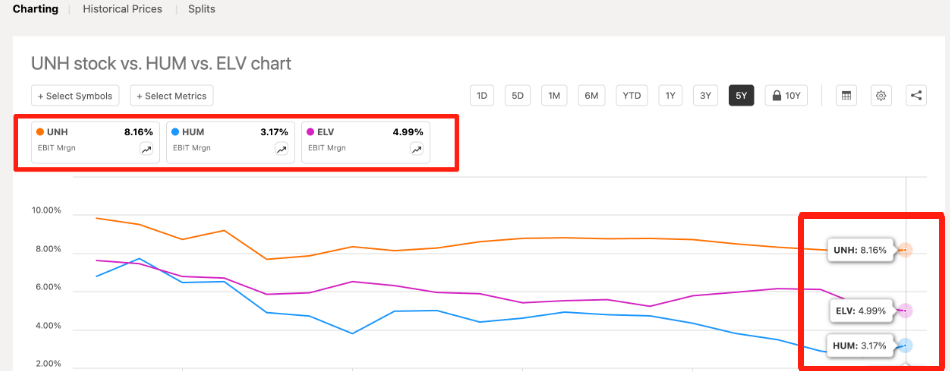950x371 pixels.
Task: Click the share chart icon
Action: tap(917, 96)
